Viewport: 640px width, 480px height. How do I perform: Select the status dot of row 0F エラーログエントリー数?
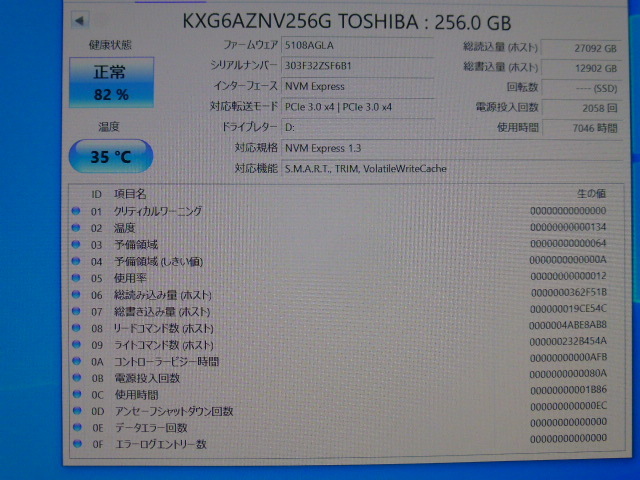pos(77,444)
